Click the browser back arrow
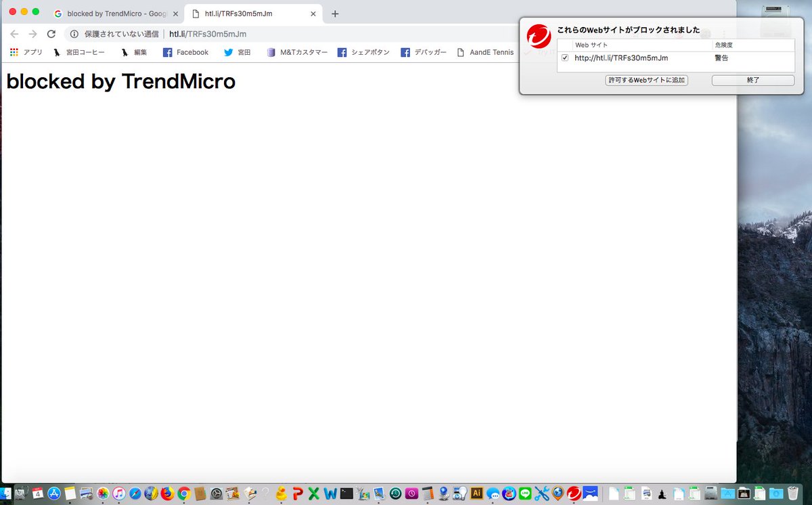Image resolution: width=812 pixels, height=505 pixels. [x=14, y=34]
